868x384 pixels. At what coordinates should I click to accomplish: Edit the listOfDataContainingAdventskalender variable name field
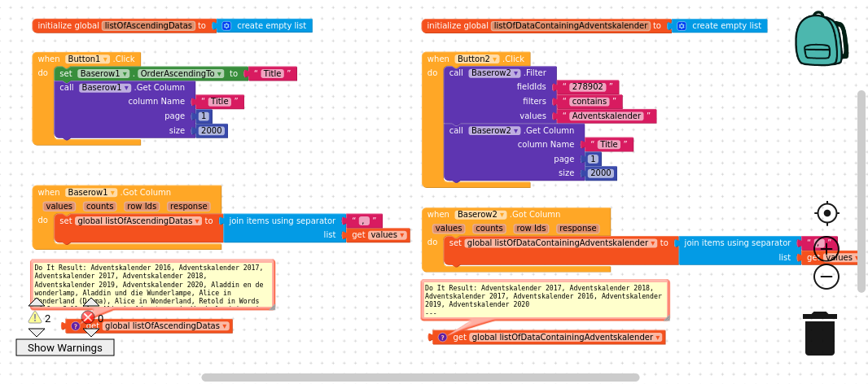click(x=572, y=25)
